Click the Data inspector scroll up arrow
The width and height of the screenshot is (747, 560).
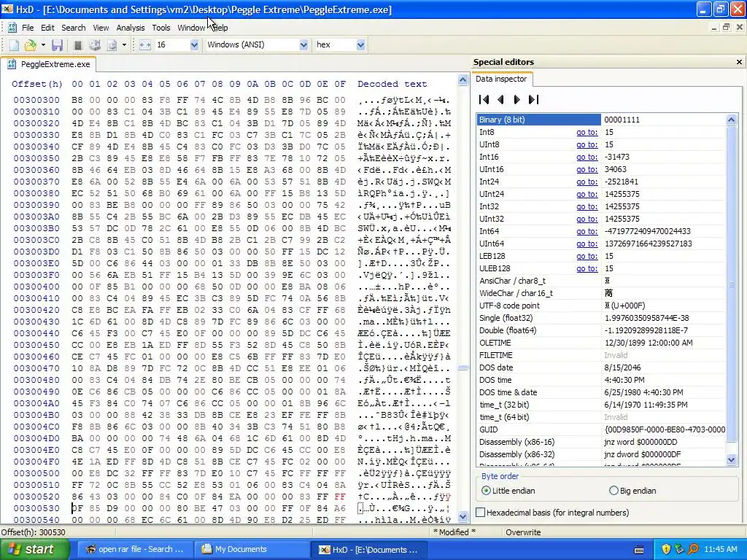point(731,120)
